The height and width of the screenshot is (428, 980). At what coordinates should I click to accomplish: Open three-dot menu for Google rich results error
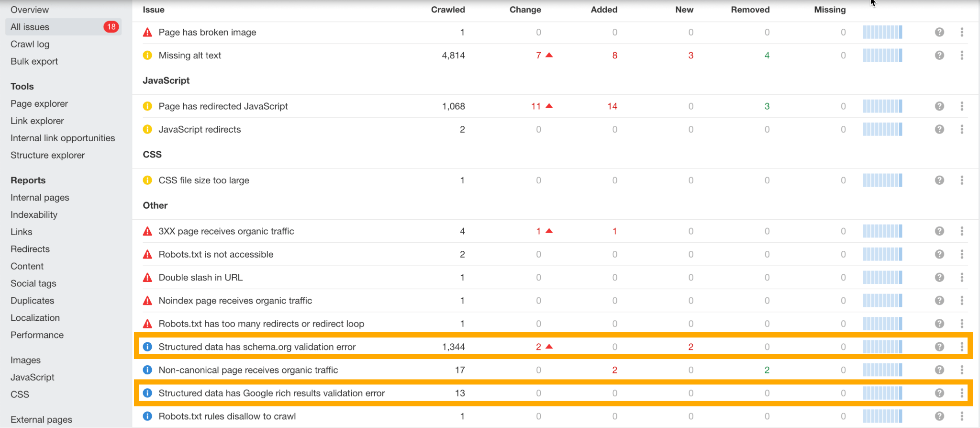[962, 393]
